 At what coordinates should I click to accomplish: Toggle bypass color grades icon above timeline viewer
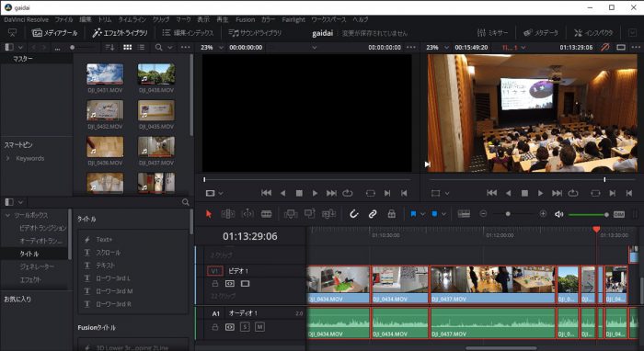pyautogui.click(x=604, y=48)
